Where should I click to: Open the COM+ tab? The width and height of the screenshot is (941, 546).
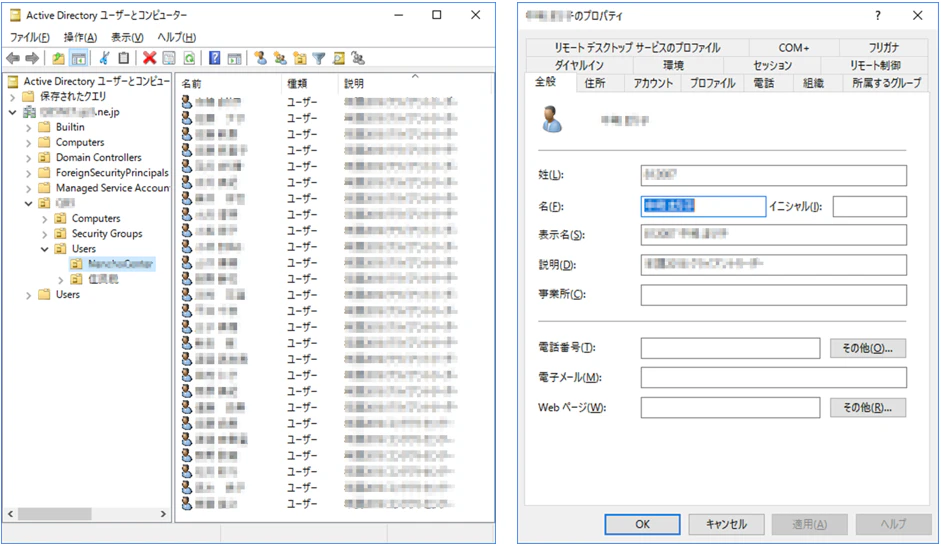pyautogui.click(x=794, y=47)
